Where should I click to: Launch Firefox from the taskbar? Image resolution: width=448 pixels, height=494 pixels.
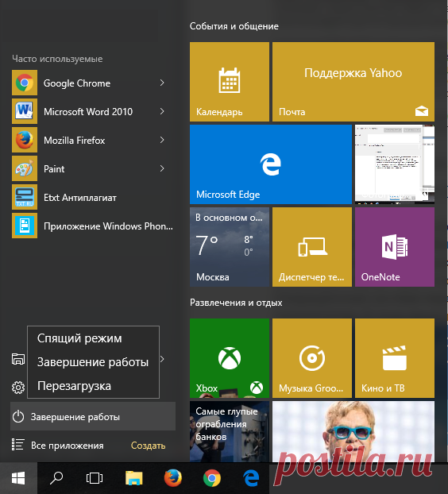pyautogui.click(x=173, y=478)
